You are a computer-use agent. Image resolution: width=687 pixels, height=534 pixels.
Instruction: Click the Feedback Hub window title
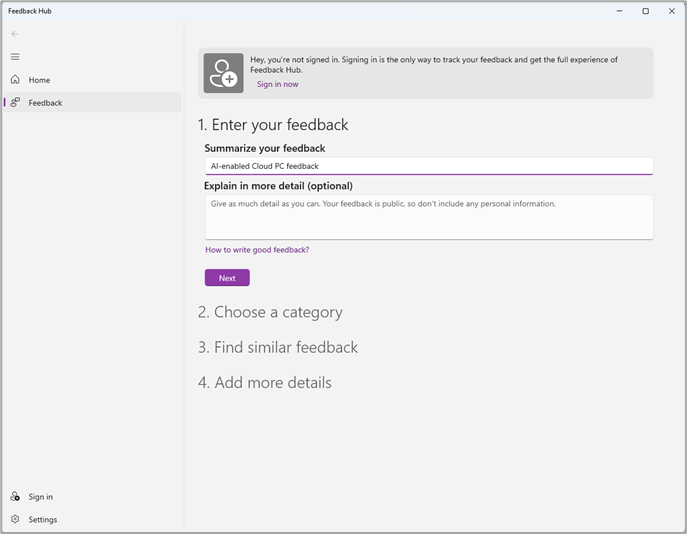click(30, 11)
